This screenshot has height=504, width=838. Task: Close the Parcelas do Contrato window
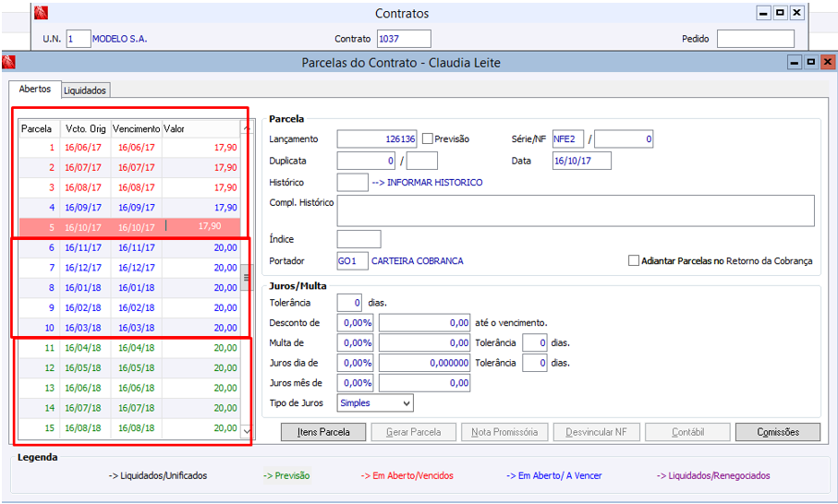[x=827, y=63]
